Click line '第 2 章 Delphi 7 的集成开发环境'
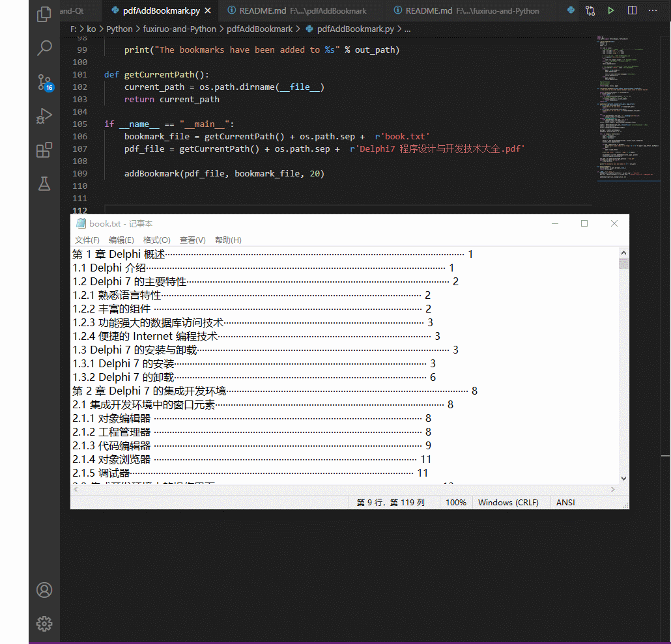Viewport: 671px width, 644px height. click(275, 391)
